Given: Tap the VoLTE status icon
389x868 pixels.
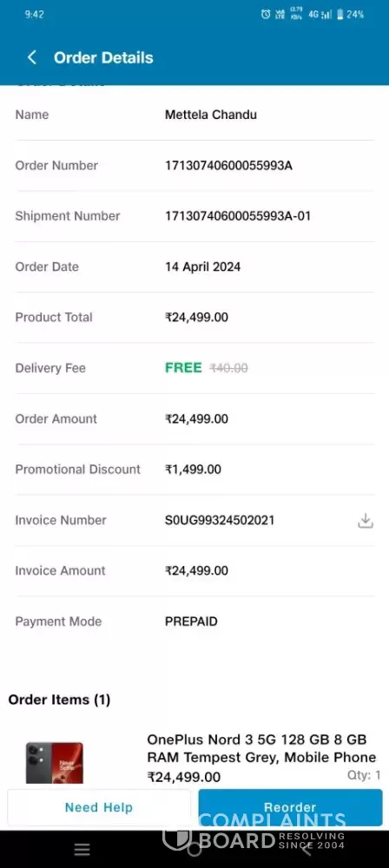Looking at the screenshot, I should coord(280,15).
